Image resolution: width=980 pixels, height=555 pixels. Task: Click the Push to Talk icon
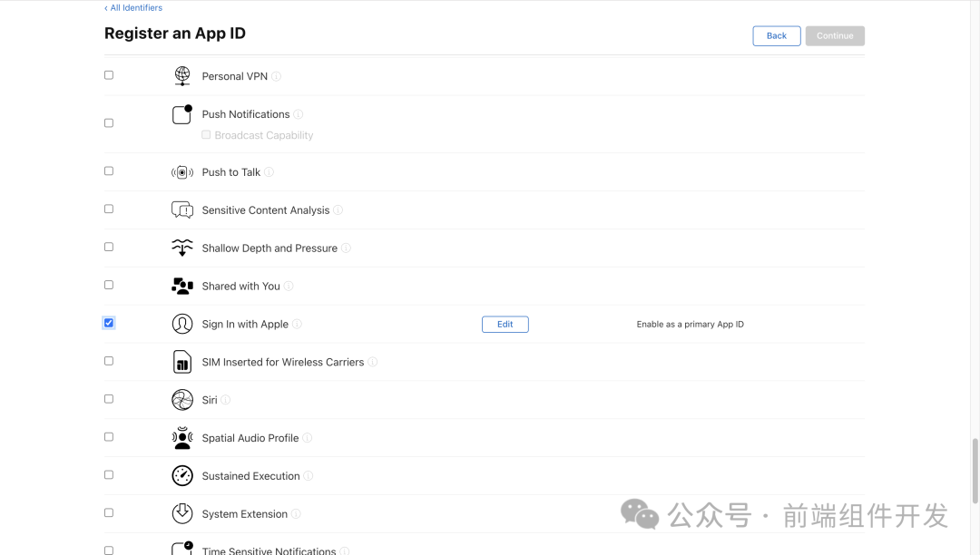[x=181, y=172]
